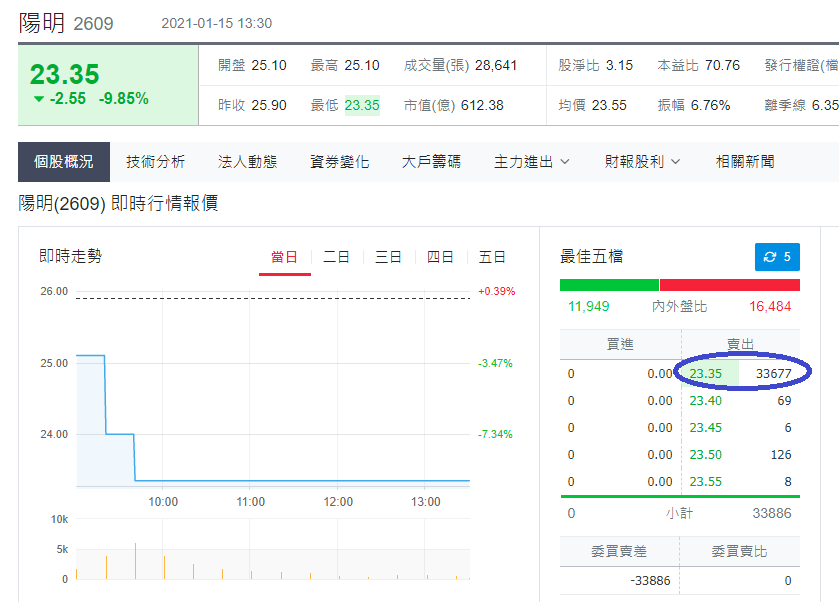Click the 33677 ask volume value
The width and height of the screenshot is (839, 602).
pyautogui.click(x=773, y=374)
